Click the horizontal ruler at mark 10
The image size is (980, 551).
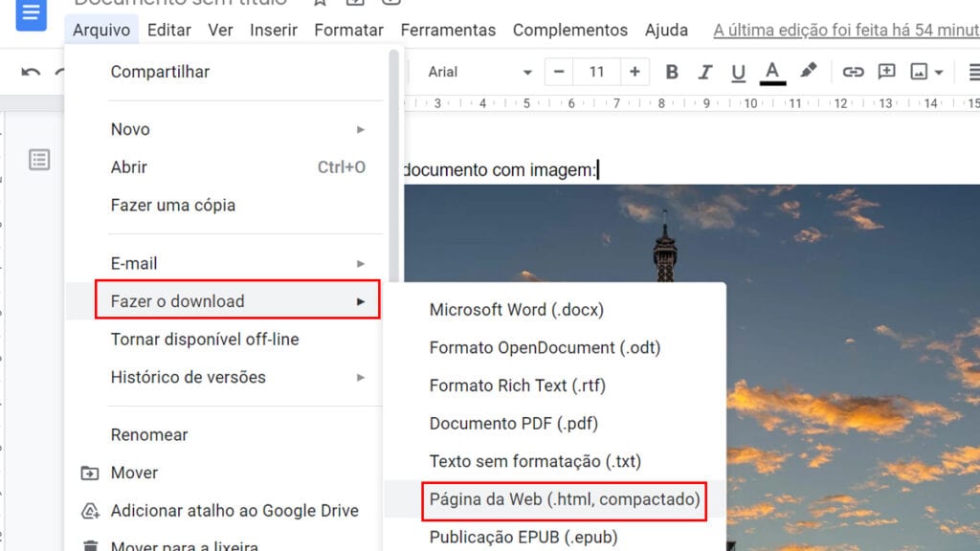pos(750,103)
